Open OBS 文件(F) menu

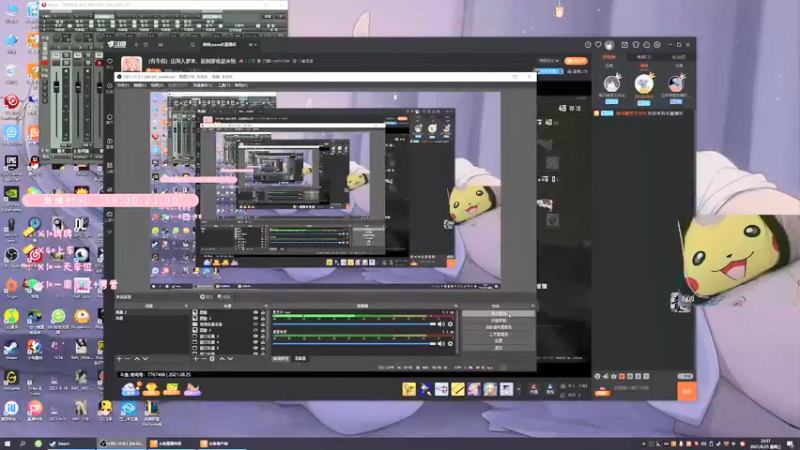coord(123,85)
